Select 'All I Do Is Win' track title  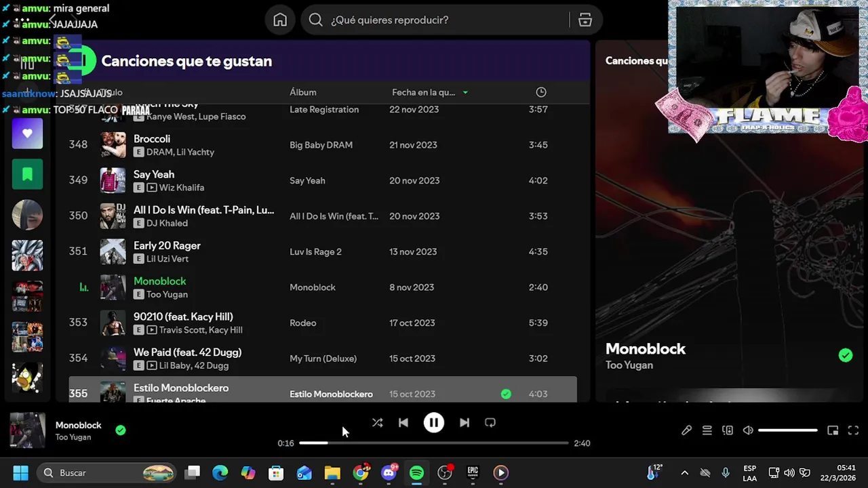coord(204,210)
